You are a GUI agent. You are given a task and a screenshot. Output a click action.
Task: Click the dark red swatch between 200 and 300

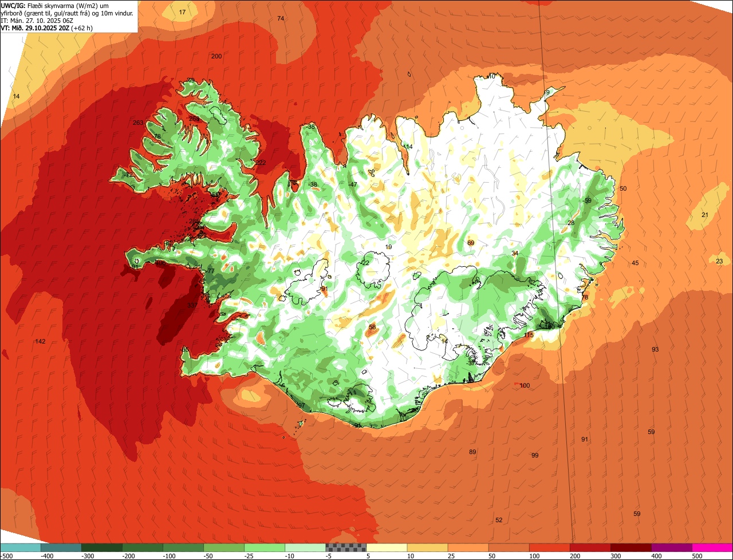[x=590, y=547]
